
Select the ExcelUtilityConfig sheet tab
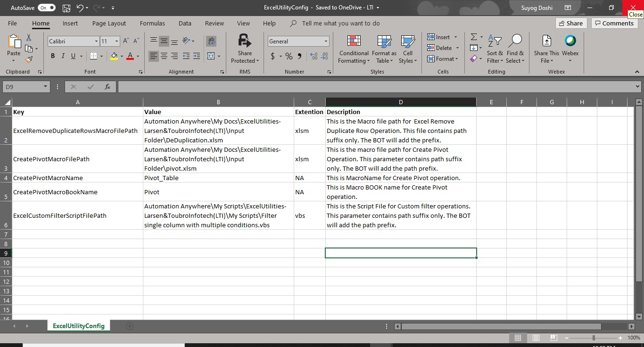coord(78,326)
